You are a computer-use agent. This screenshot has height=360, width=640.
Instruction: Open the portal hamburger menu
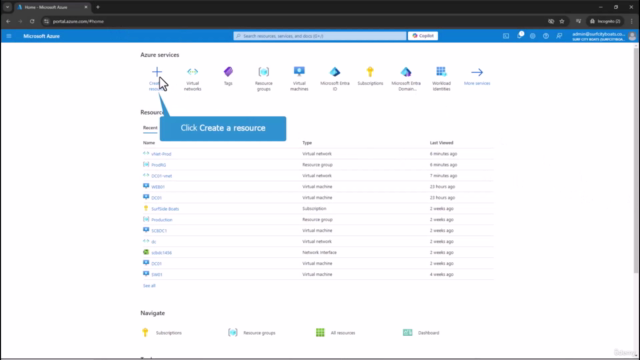tap(9, 36)
